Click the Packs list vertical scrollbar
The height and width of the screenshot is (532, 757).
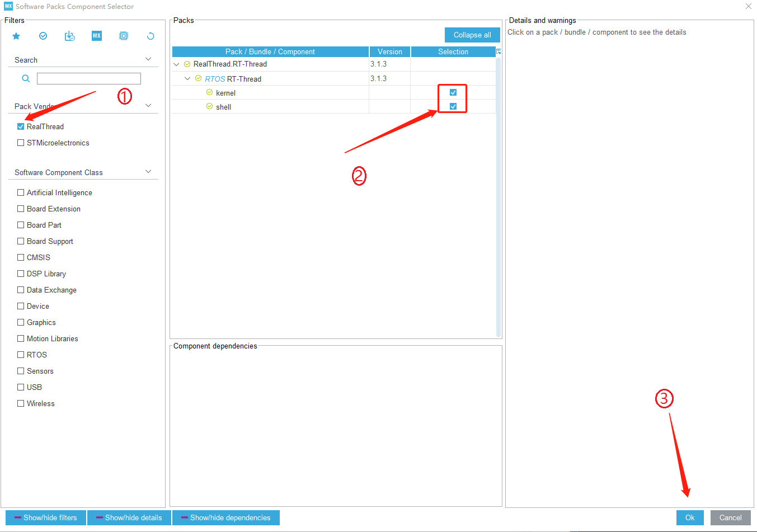[x=498, y=196]
